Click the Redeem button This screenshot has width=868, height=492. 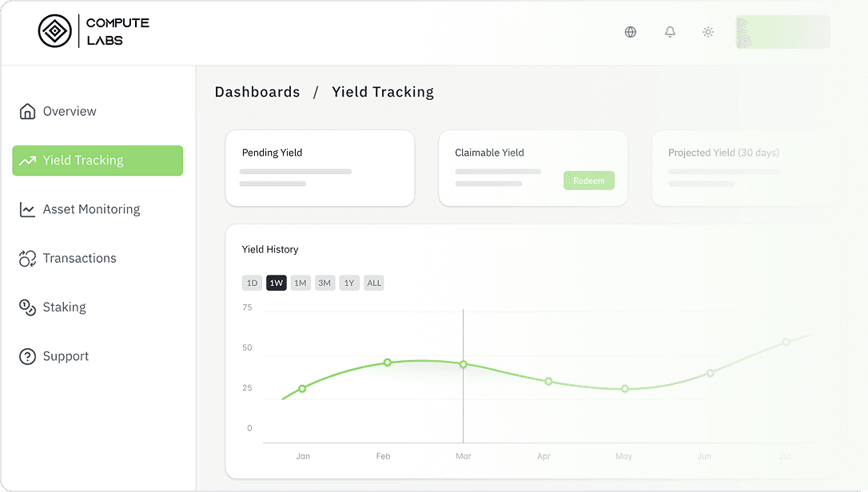point(589,181)
